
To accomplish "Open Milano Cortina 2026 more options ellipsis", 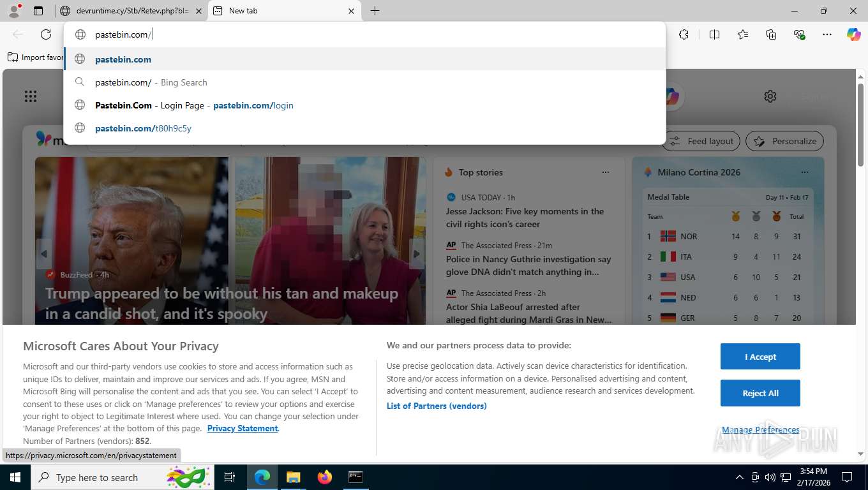I will 805,172.
